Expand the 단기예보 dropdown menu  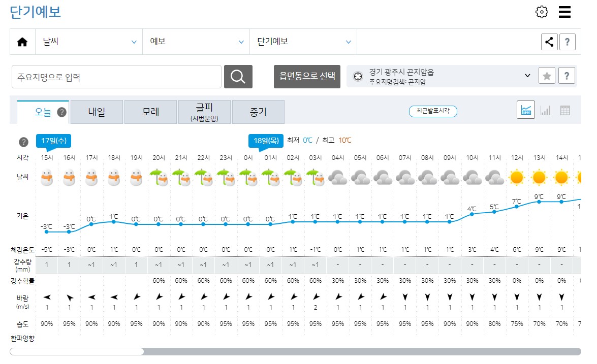pos(303,42)
